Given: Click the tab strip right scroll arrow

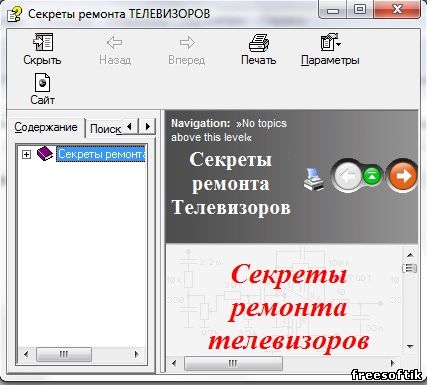Looking at the screenshot, I should (x=148, y=127).
